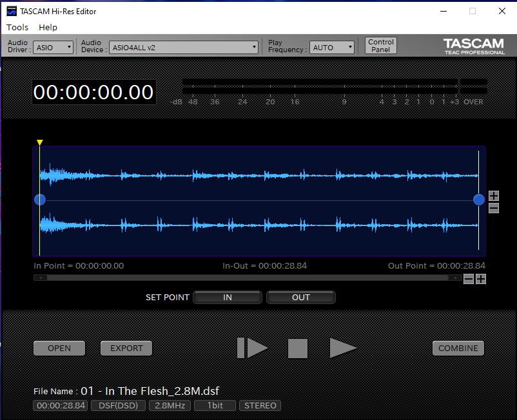Select the blue Out point handle

click(479, 200)
